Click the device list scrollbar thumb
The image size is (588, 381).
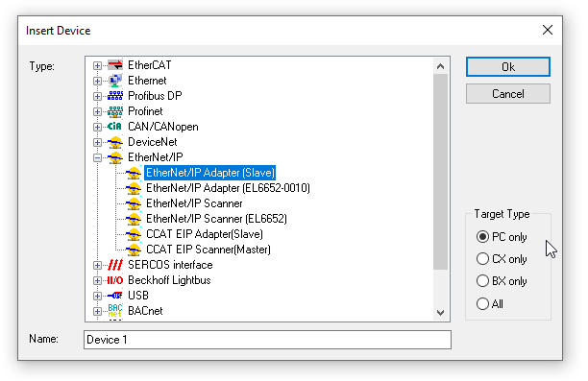(441, 172)
